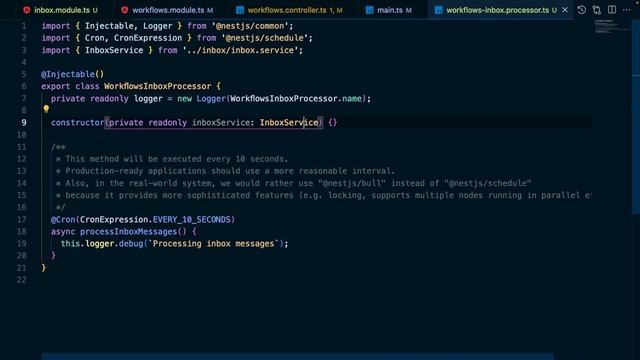Click the 'new Logger' expression on line 7
Screen dimensions: 640x360
[x=201, y=98]
